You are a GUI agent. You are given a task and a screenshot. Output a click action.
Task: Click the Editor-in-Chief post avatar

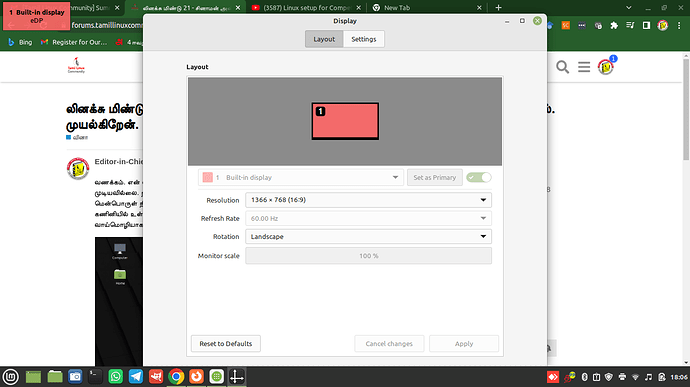(78, 169)
